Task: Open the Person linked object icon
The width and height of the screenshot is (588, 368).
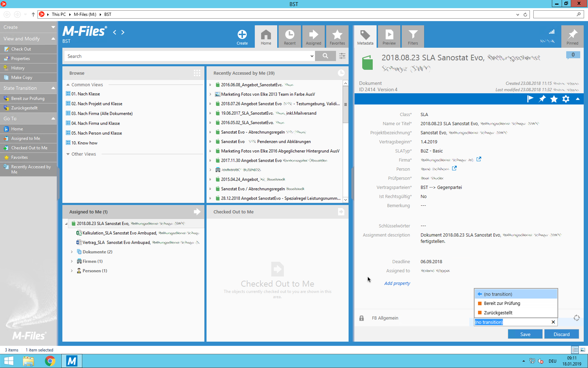Action: [454, 168]
